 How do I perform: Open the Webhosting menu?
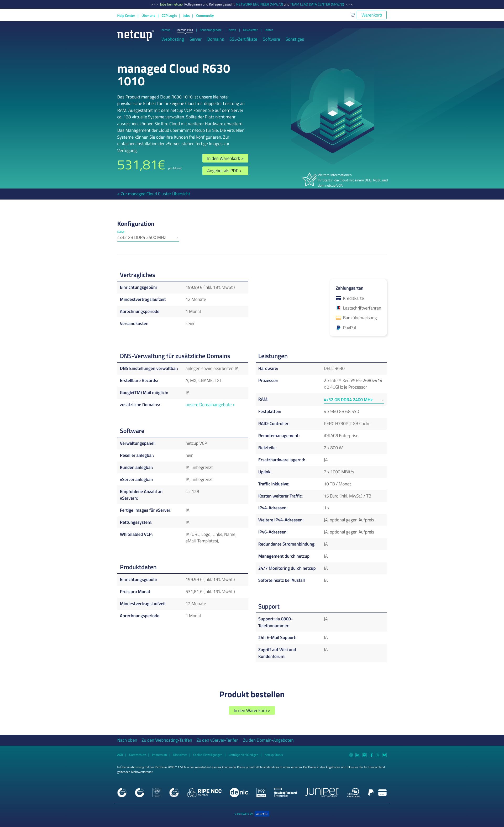172,39
